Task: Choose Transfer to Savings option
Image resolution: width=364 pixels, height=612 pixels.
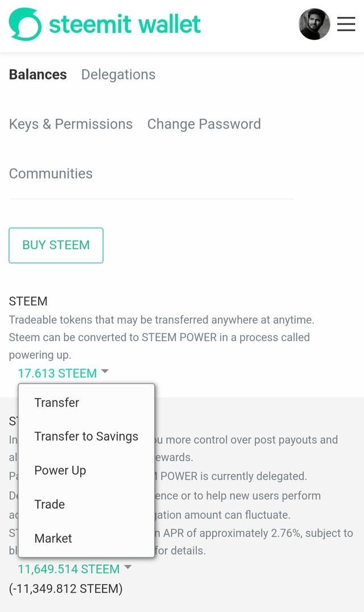Action: pyautogui.click(x=86, y=436)
